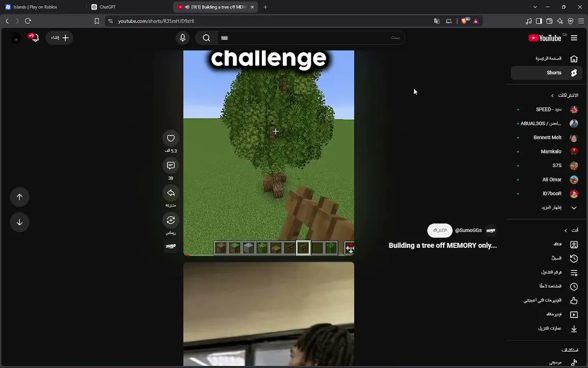Open the Watch later (المشاهدة لاحقًا) item
588x368 pixels.
point(547,287)
